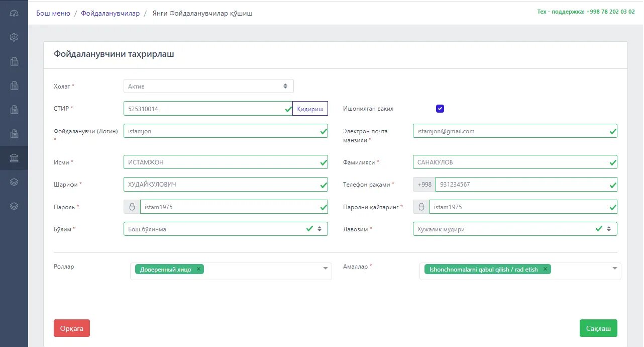
Task: Click the document icon directly below the gear
Action: pyautogui.click(x=14, y=61)
